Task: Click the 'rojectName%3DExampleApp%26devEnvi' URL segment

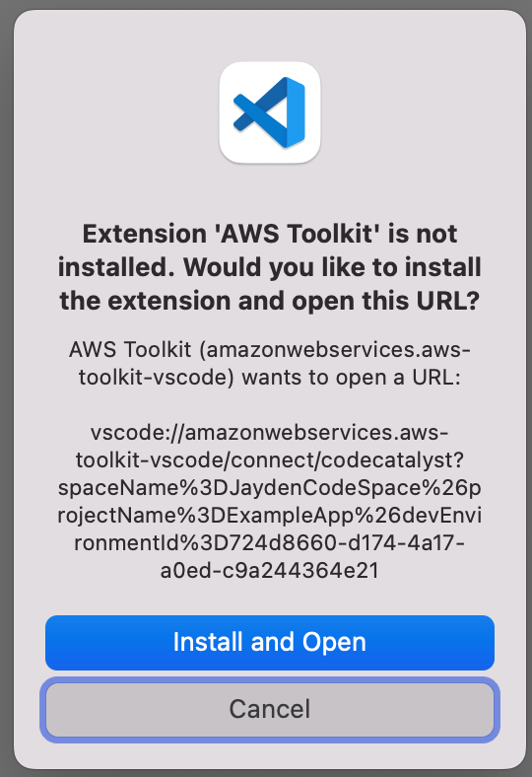Action: pyautogui.click(x=270, y=516)
